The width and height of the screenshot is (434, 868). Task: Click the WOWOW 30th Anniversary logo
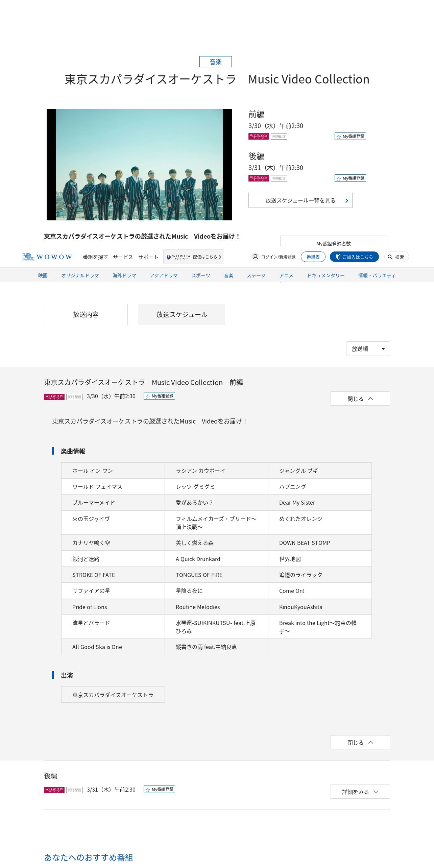tap(47, 257)
